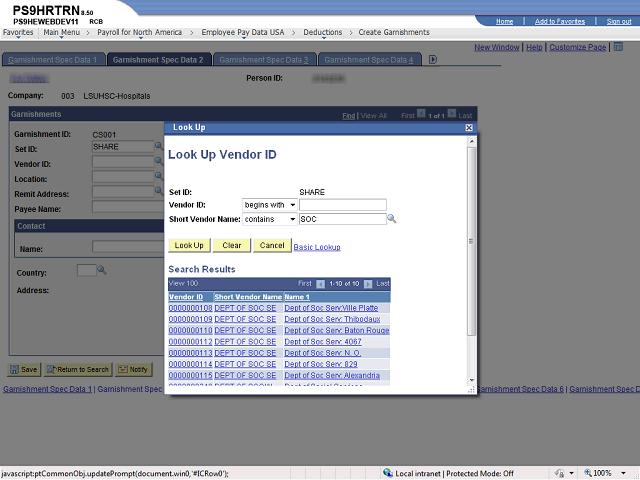Click in the Vendor ID search field
Image resolution: width=640 pixels, height=480 pixels.
coord(342,205)
